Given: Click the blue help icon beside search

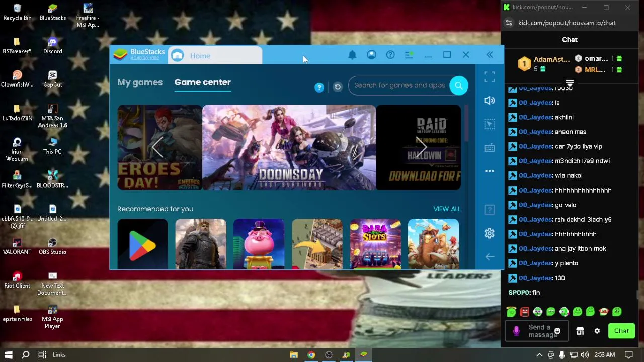Looking at the screenshot, I should click(x=319, y=87).
